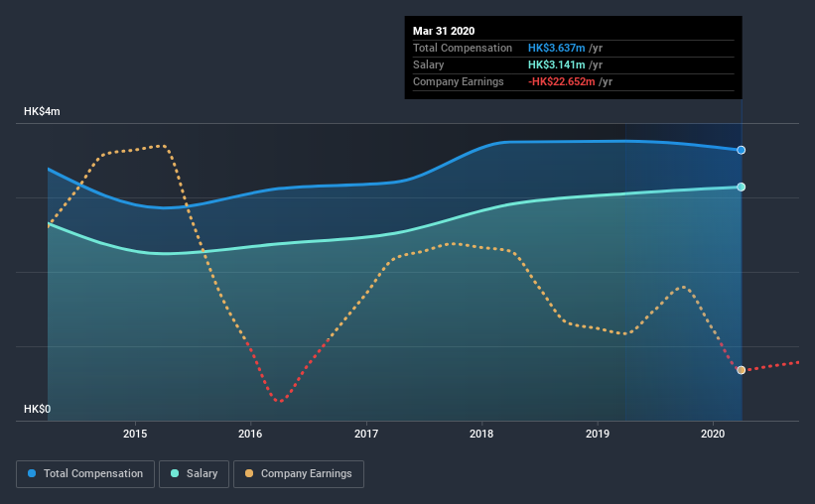Toggle the Company Earnings legend button
The height and width of the screenshot is (504, 815).
click(299, 474)
